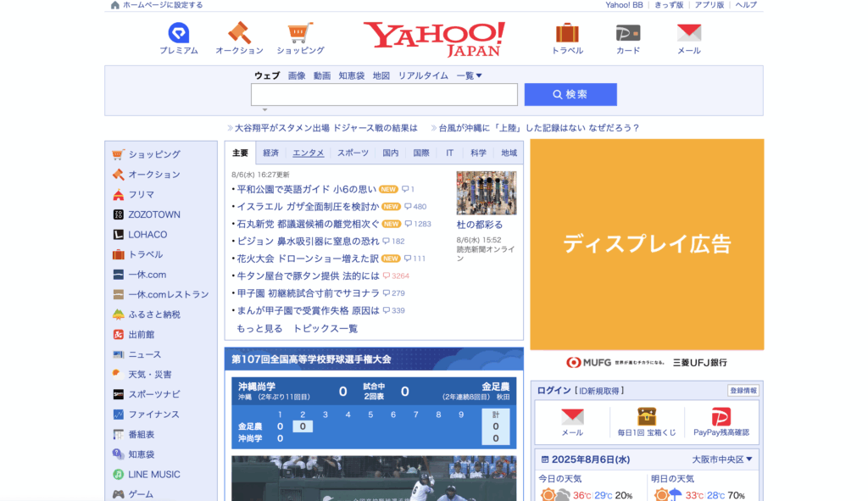Click the ゲーム controller sidebar icon
This screenshot has height=501, width=868.
click(x=118, y=494)
